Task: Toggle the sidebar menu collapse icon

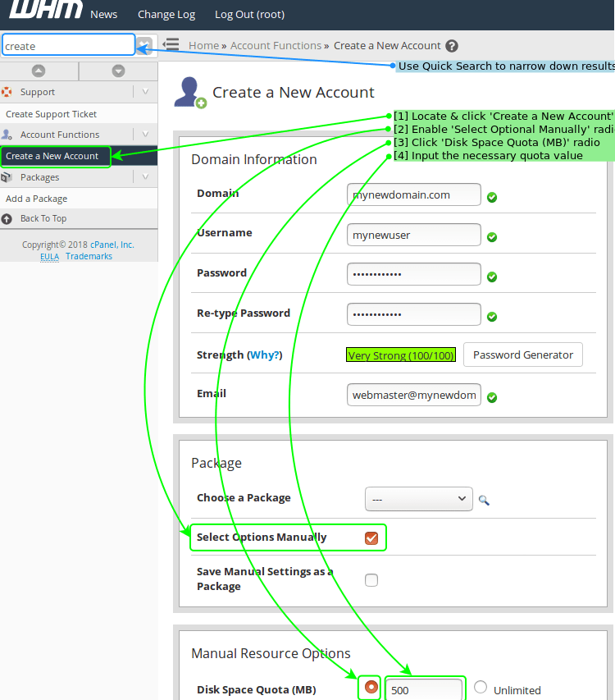Action: click(x=171, y=45)
